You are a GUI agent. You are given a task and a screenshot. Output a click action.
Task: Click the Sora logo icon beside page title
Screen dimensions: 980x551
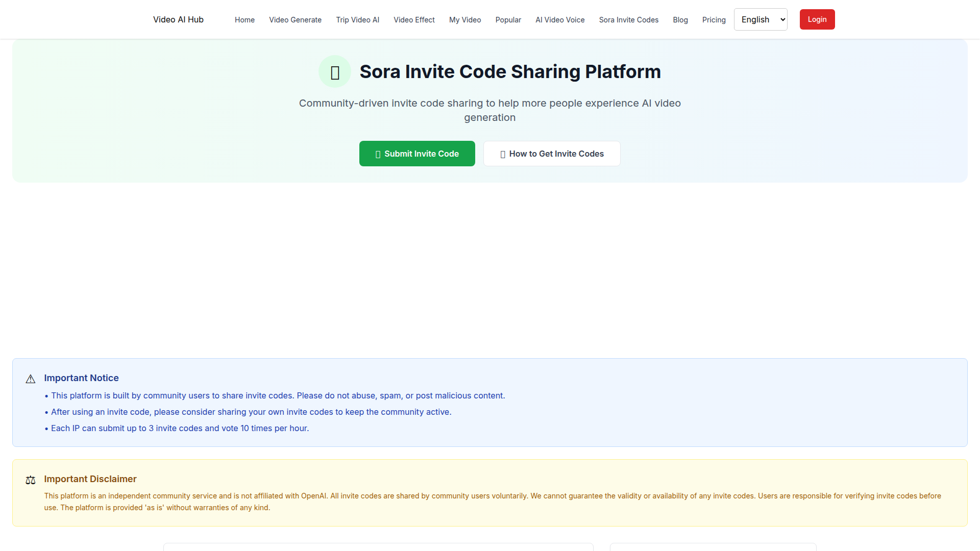335,72
